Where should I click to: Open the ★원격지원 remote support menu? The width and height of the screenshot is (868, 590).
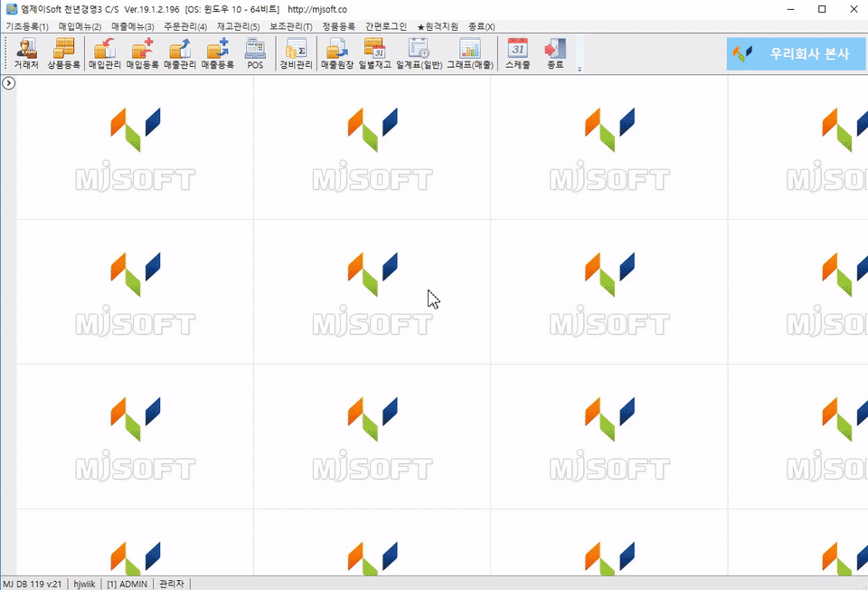(438, 26)
